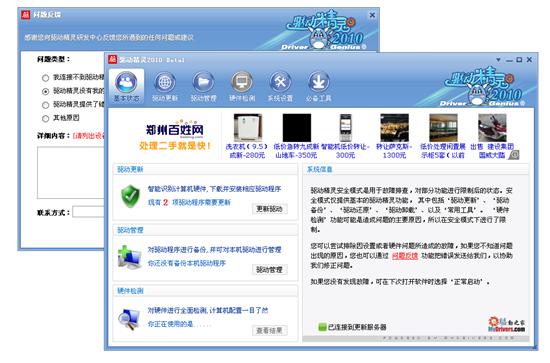Image resolution: width=550 pixels, height=363 pixels.
Task: Click the 驱动管理 button in backup section
Action: tap(269, 270)
